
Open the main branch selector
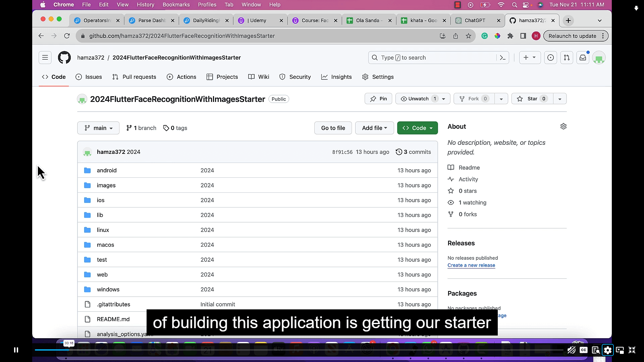click(98, 128)
